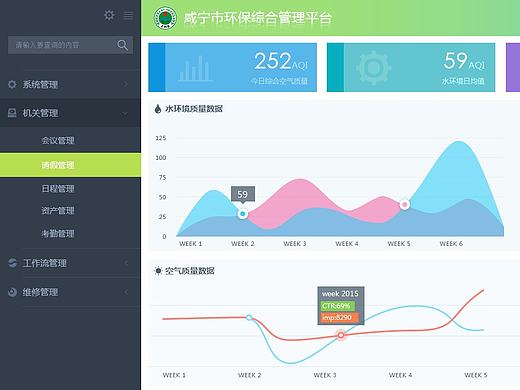Click the 工作流管理 workflow icon
Image resolution: width=520 pixels, height=390 pixels.
[12, 263]
